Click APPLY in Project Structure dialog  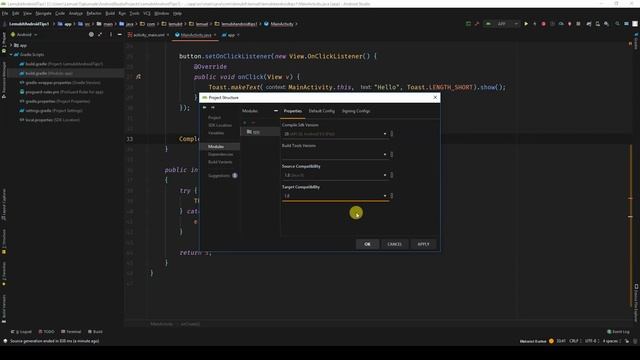tap(423, 244)
